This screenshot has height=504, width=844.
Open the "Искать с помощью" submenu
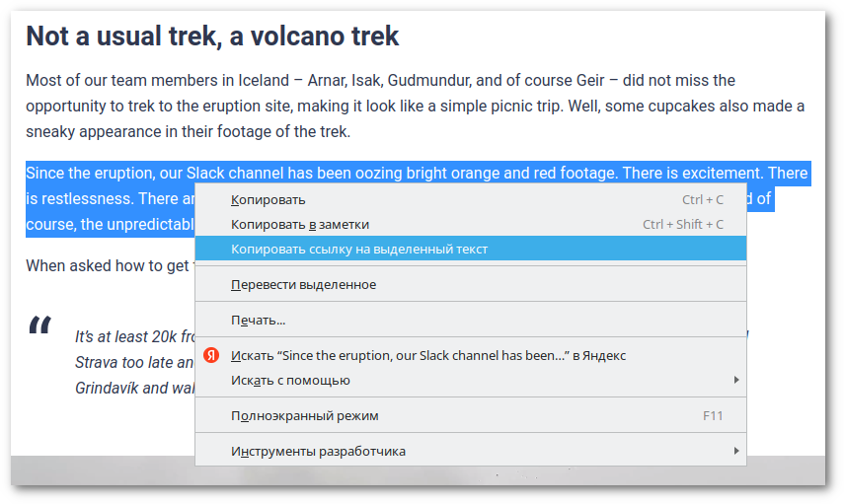coord(290,381)
